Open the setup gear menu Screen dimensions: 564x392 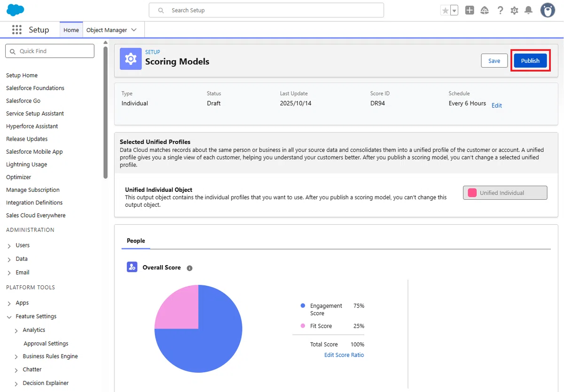515,10
